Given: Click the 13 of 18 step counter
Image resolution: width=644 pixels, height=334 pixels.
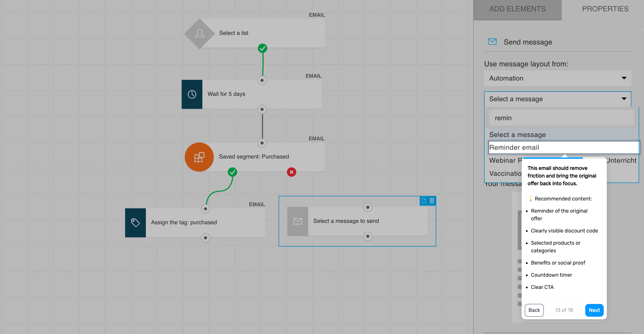Looking at the screenshot, I should [564, 310].
